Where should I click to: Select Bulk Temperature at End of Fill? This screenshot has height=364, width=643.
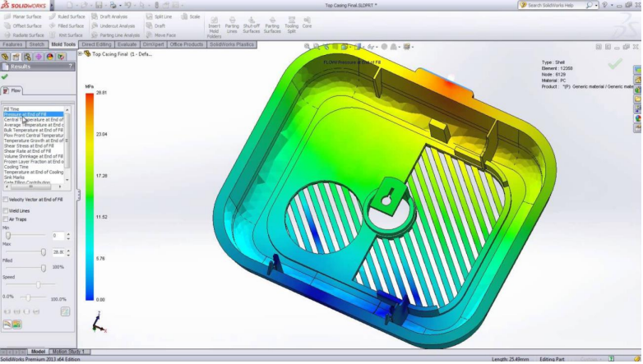pos(33,131)
